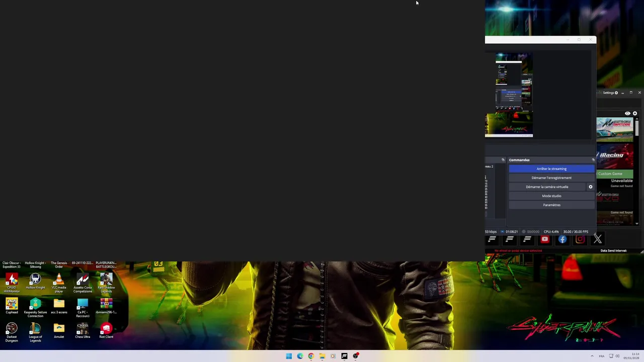The image size is (644, 362).
Task: Open Microsoft Edge from taskbar
Action: pos(300,356)
